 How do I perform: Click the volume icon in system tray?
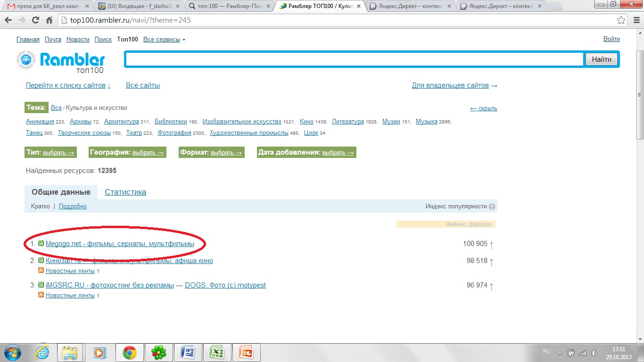click(x=594, y=353)
